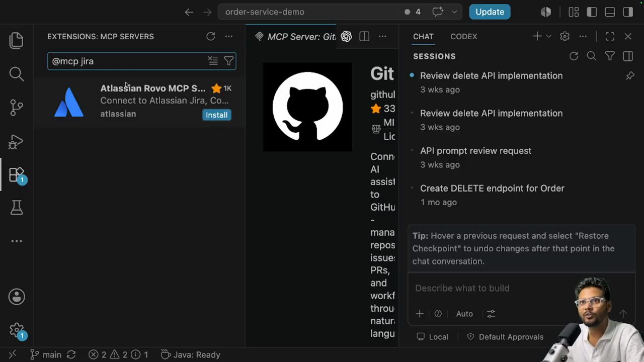Go back using the title bar arrow
The width and height of the screenshot is (644, 362).
pos(189,12)
